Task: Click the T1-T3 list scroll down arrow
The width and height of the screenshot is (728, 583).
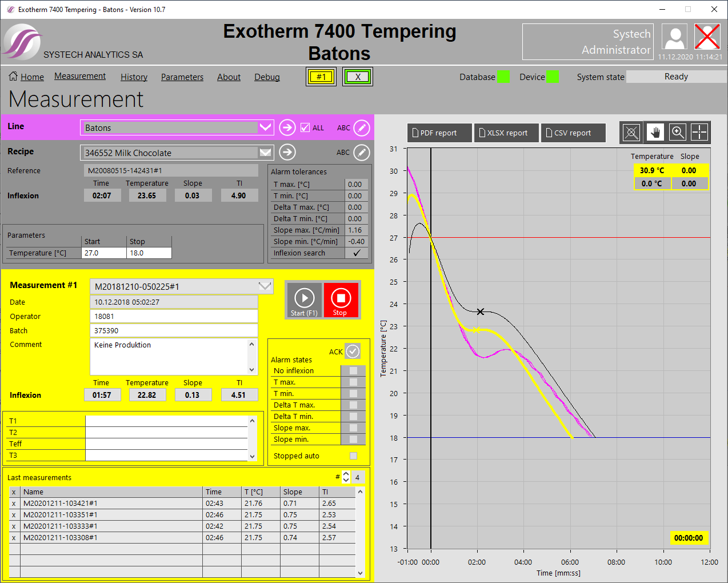Action: point(252,456)
